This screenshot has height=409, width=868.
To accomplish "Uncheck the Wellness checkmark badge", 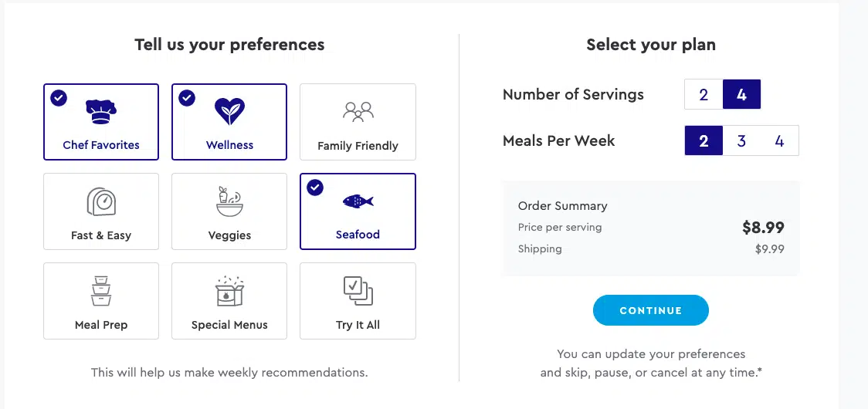I will pyautogui.click(x=187, y=98).
